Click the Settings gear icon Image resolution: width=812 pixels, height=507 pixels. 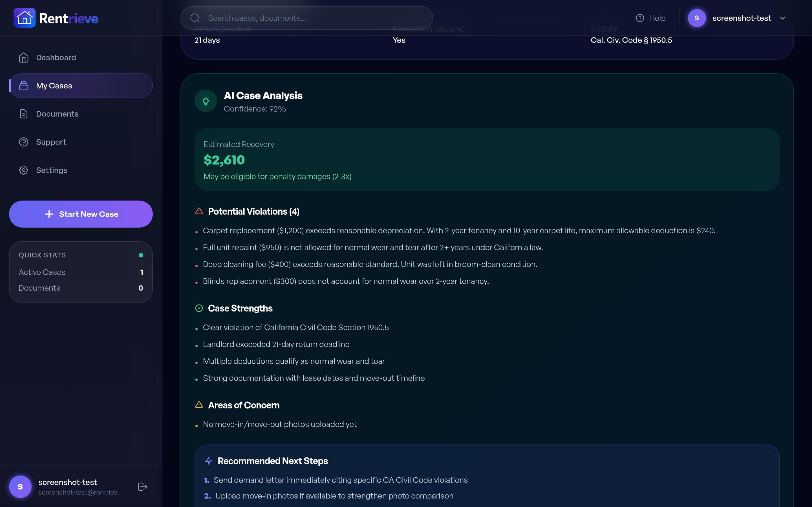pos(23,170)
